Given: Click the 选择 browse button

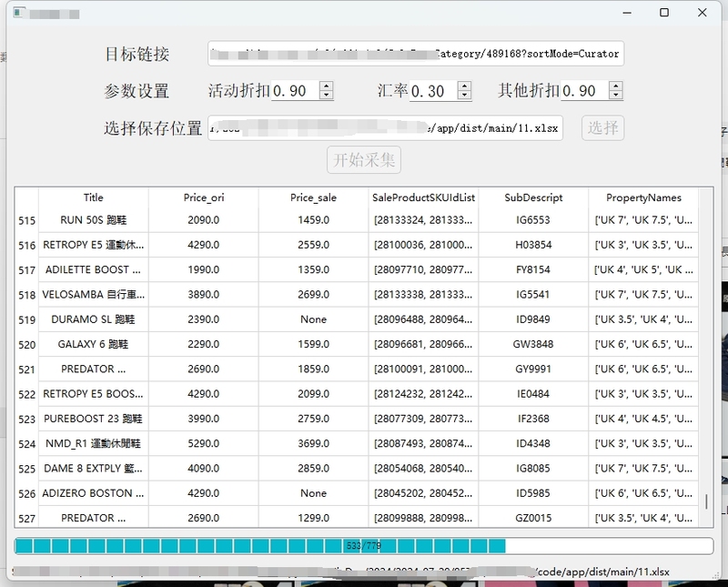Looking at the screenshot, I should (x=602, y=127).
